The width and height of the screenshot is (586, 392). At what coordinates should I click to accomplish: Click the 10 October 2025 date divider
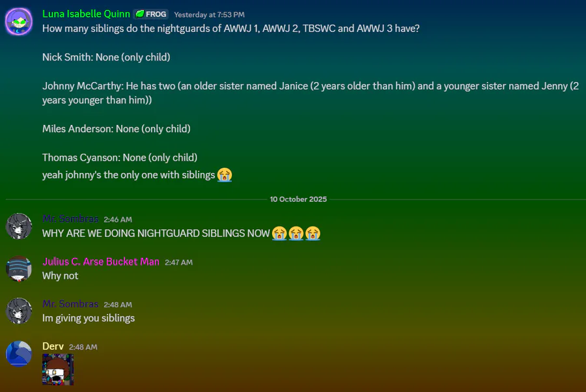click(298, 199)
